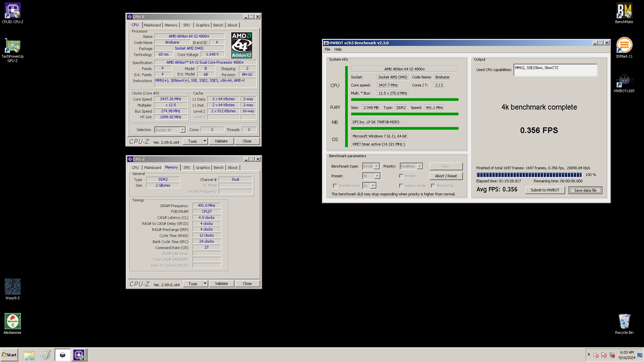The height and width of the screenshot is (362, 644).
Task: Open Windows Explorer from the taskbar
Action: coord(29,355)
